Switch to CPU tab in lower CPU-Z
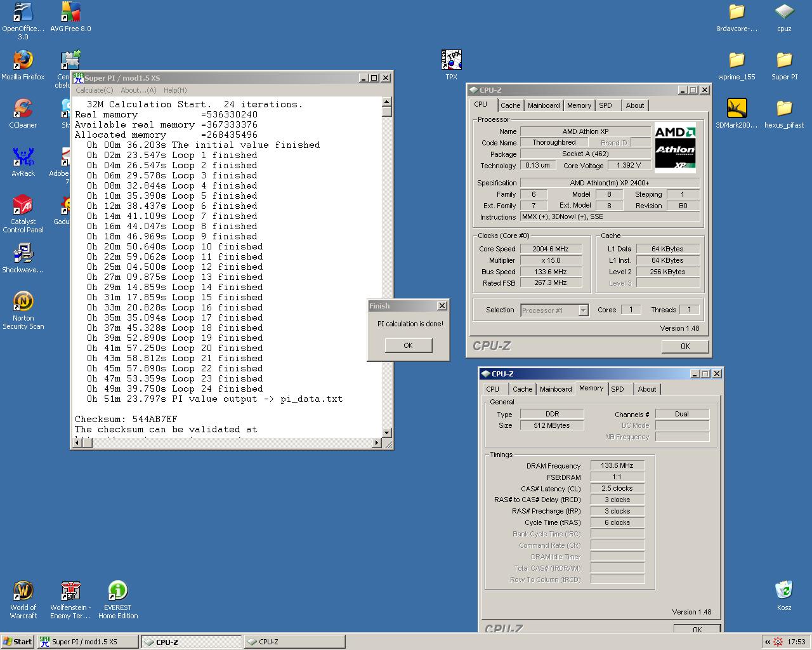The height and width of the screenshot is (650, 812). (x=493, y=389)
